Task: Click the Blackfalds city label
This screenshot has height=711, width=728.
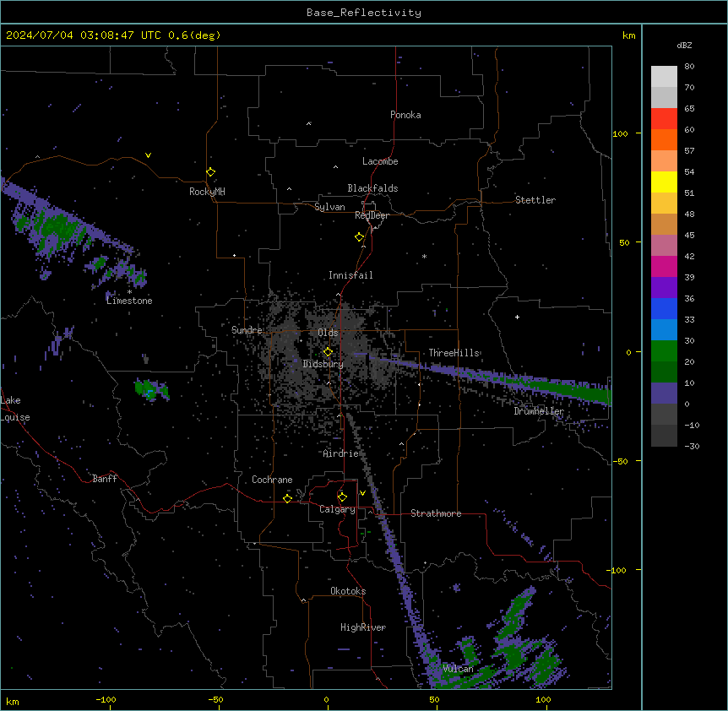Action: [372, 188]
